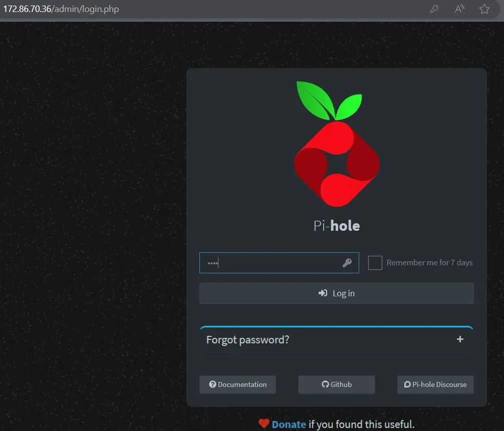Image resolution: width=504 pixels, height=431 pixels.
Task: Add this page to favorites with the star icon
Action: (484, 9)
